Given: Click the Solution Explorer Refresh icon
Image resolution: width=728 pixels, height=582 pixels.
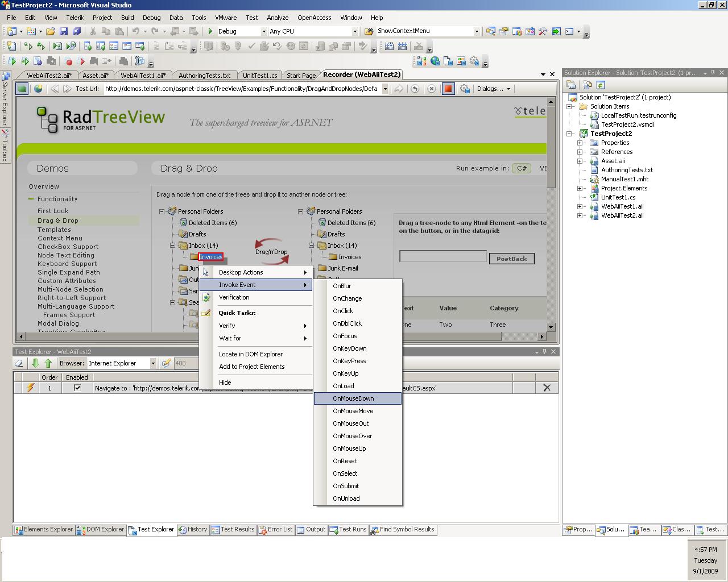Looking at the screenshot, I should point(600,85).
